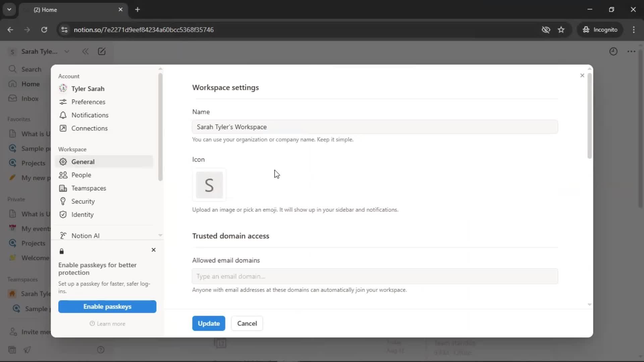Open the browser menu with three dots
The image size is (644, 362).
click(x=634, y=30)
